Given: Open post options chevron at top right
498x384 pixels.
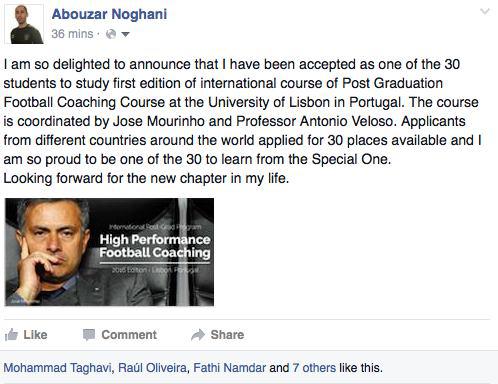Looking at the screenshot, I should click(x=484, y=12).
